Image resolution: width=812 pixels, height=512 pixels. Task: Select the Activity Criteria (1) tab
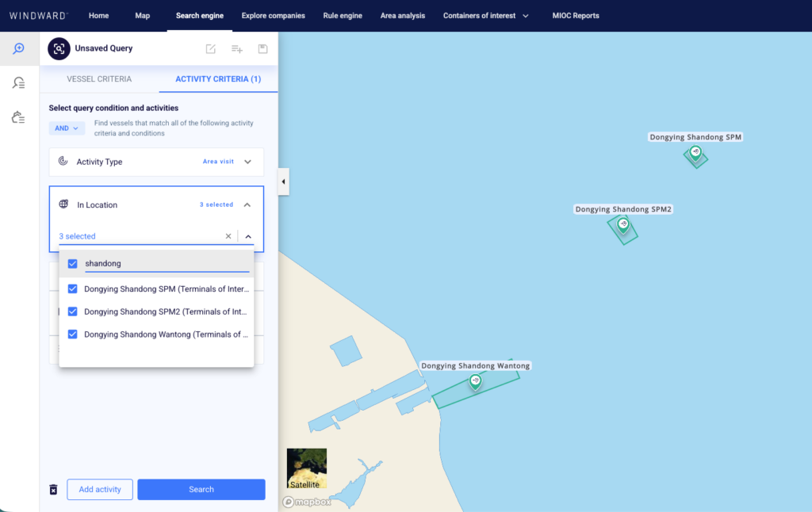pos(218,79)
